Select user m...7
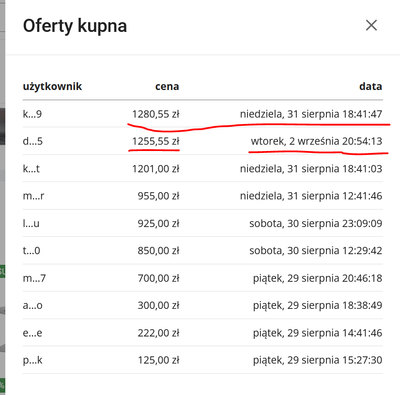This screenshot has height=395, width=400. (34, 278)
